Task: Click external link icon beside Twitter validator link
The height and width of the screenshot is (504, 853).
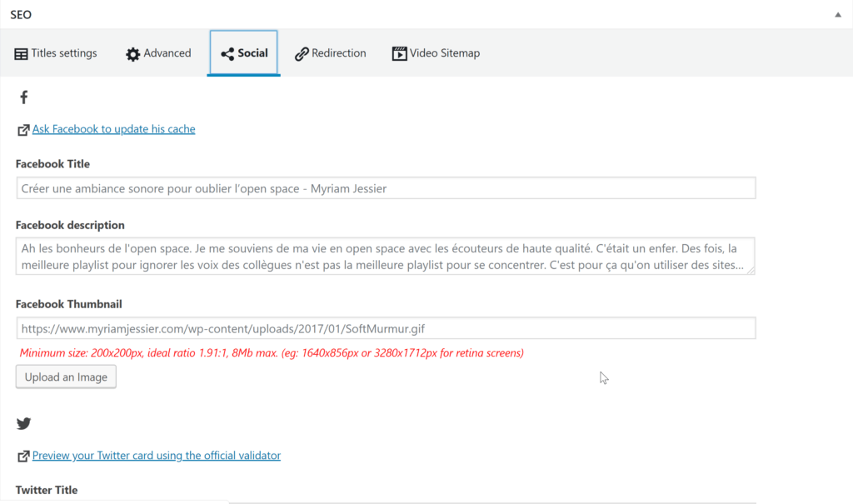Action: 23,457
